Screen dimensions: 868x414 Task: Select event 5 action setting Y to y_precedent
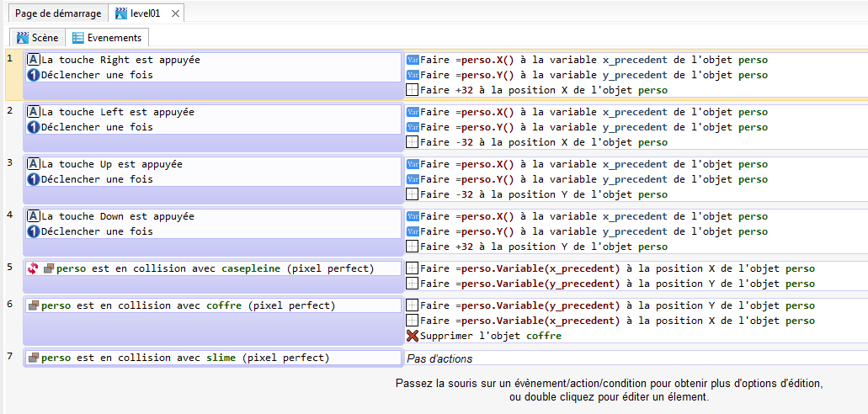[617, 284]
